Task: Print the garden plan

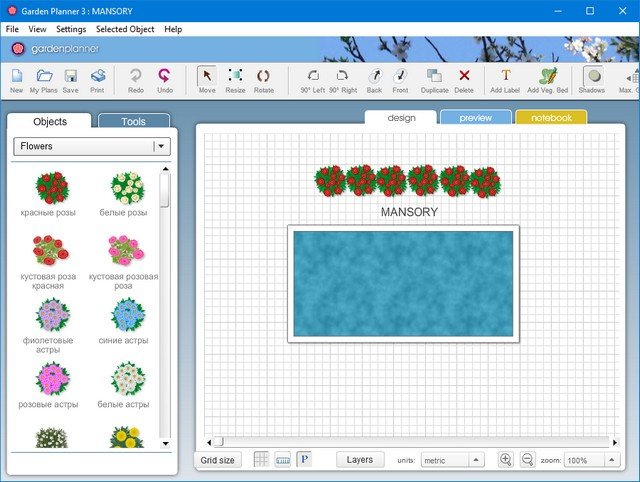Action: coord(97,81)
